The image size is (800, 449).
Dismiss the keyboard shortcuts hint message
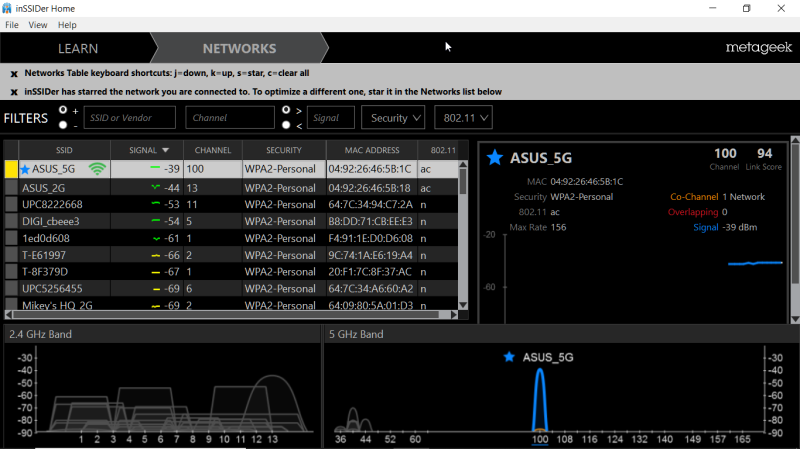pos(14,74)
